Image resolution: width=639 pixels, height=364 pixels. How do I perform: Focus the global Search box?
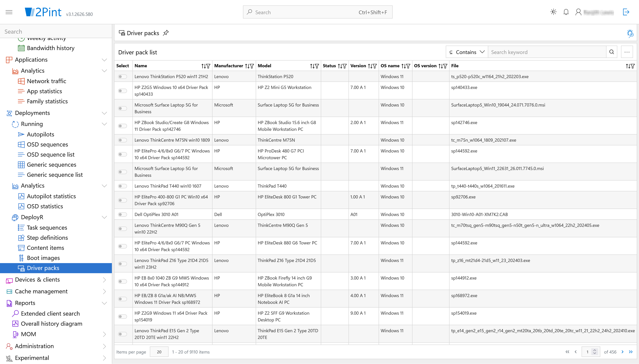coord(317,12)
